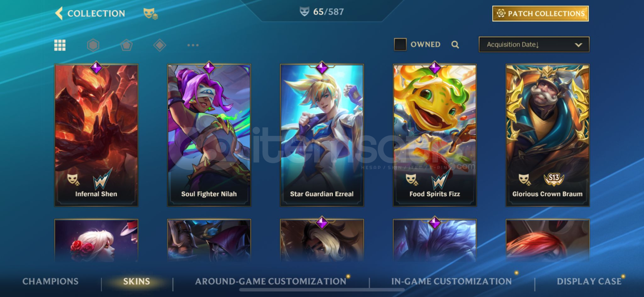Select the pentagon rarity filter icon
The image size is (644, 297).
click(x=126, y=45)
